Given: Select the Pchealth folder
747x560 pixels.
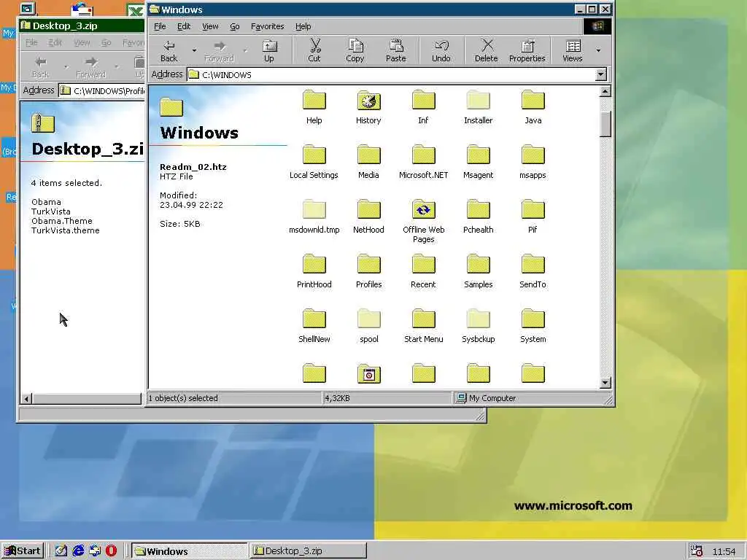Looking at the screenshot, I should [x=479, y=217].
